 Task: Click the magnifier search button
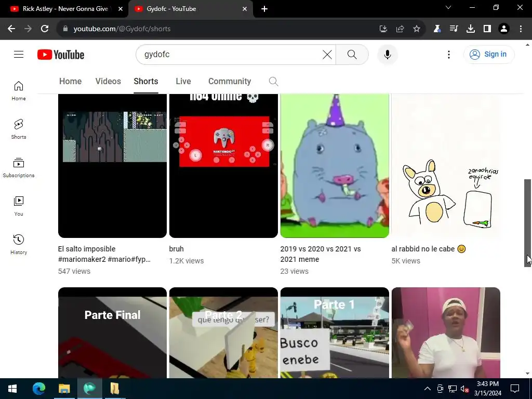[352, 54]
